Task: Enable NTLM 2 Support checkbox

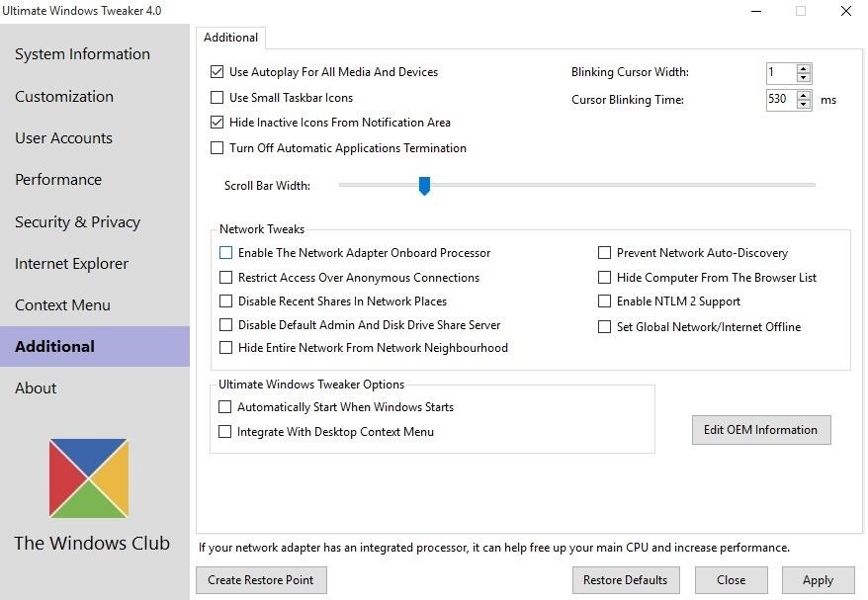Action: point(604,301)
